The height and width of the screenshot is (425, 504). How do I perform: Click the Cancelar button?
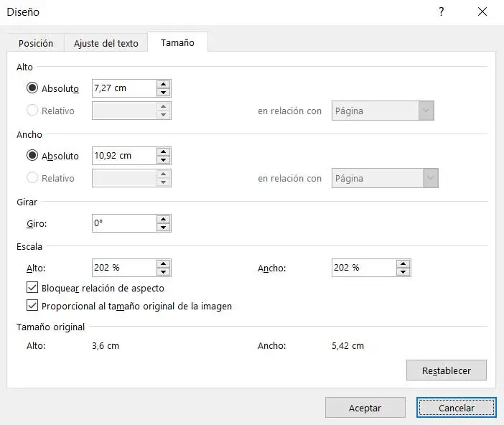[456, 408]
